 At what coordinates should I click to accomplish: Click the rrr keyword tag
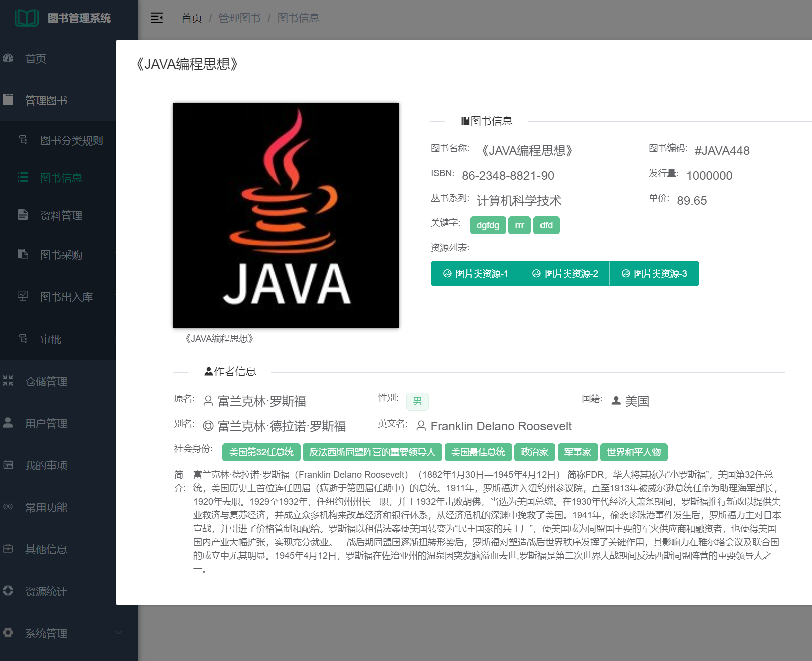pos(519,225)
